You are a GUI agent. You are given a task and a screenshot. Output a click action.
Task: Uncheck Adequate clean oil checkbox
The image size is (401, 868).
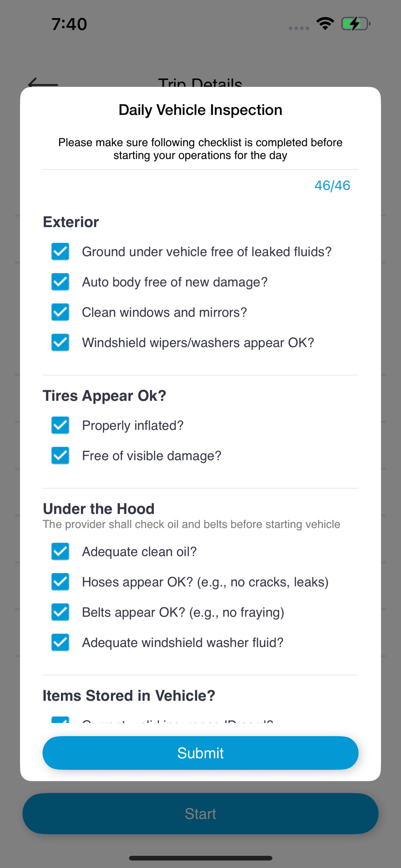pyautogui.click(x=60, y=551)
